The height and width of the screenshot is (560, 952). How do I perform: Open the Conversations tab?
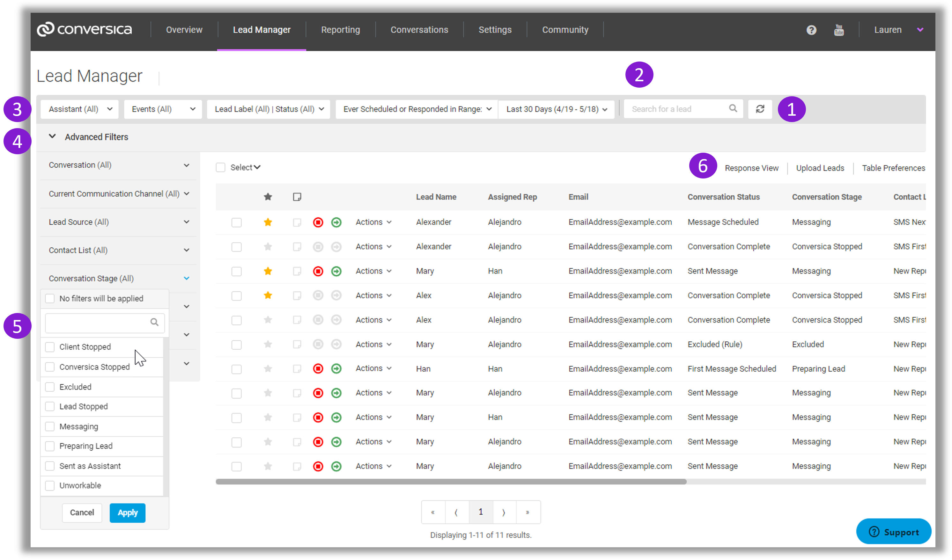(419, 30)
